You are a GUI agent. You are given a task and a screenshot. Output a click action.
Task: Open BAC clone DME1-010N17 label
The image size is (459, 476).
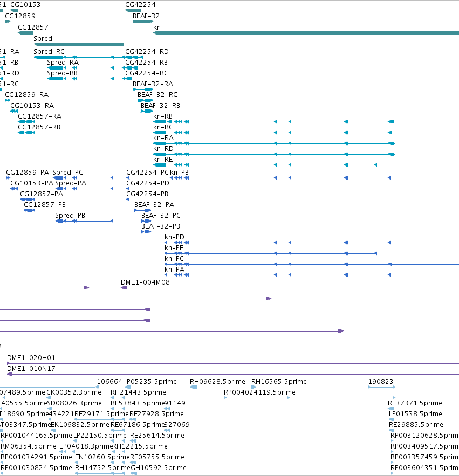[x=31, y=368]
